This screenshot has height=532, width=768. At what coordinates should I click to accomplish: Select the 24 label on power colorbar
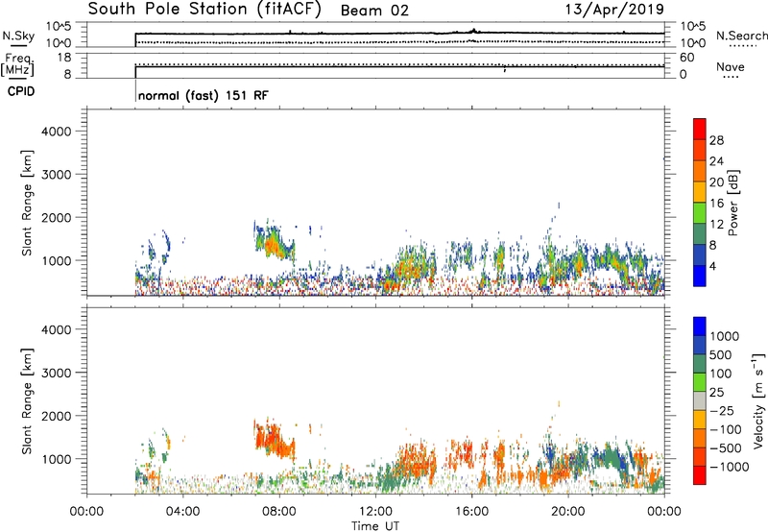[x=716, y=161]
